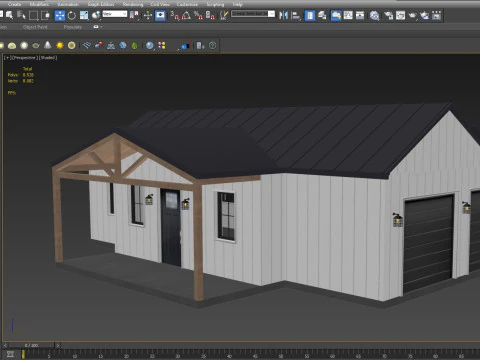Screen dimensions: 480x360
Task: Open the Scripting menu
Action: click(215, 4)
